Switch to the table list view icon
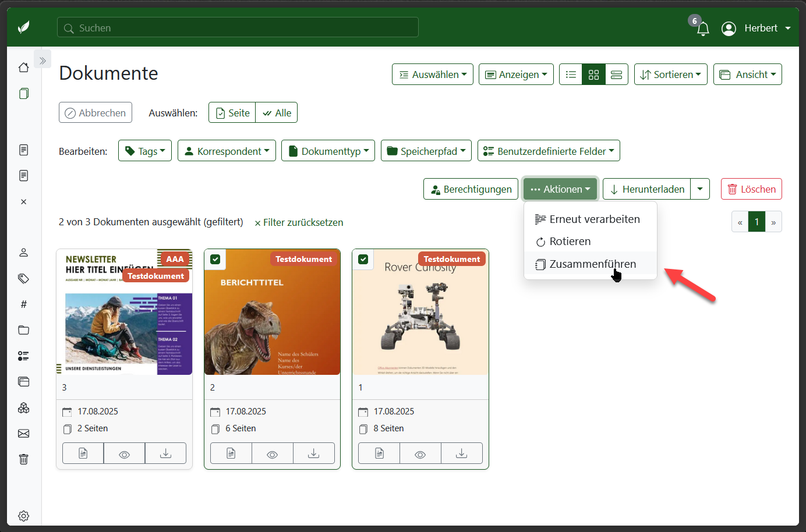 point(571,75)
